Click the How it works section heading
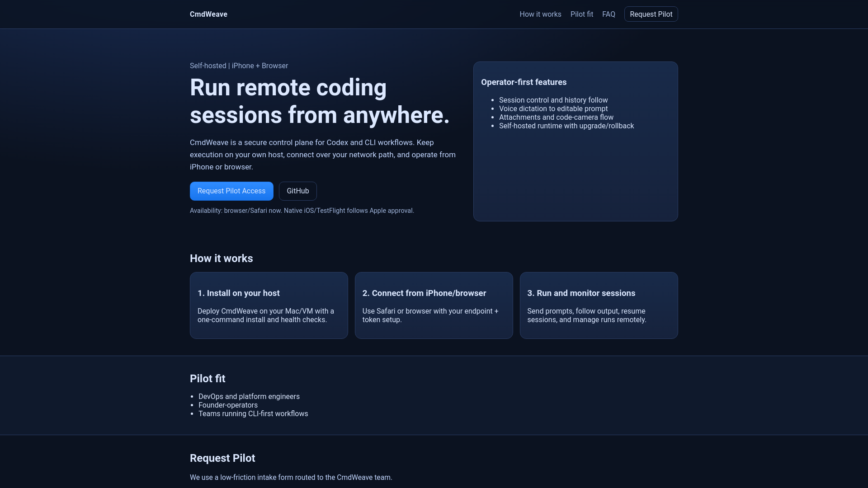The height and width of the screenshot is (488, 868). pos(222,258)
